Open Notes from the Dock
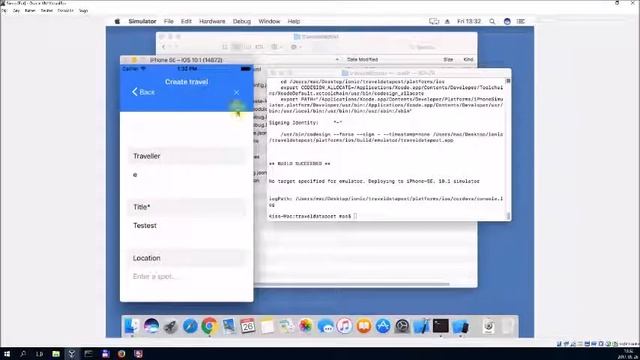Viewport: 640px width, 360px height. tap(267, 326)
